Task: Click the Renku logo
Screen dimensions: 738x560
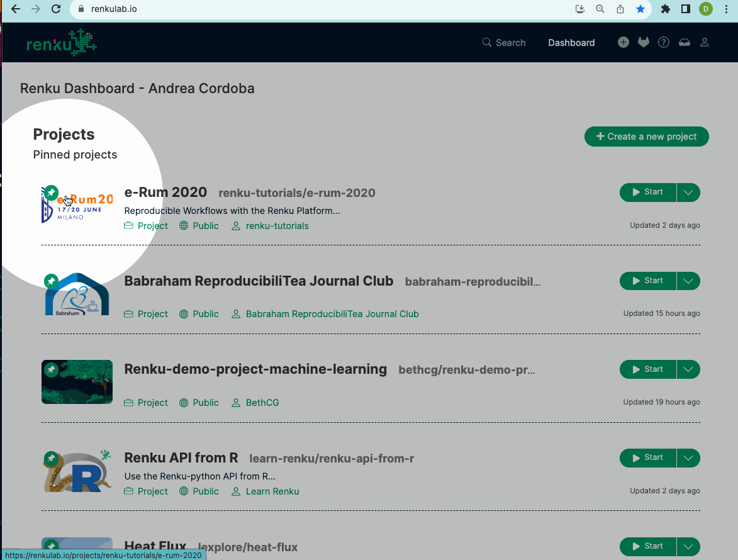Action: tap(62, 43)
